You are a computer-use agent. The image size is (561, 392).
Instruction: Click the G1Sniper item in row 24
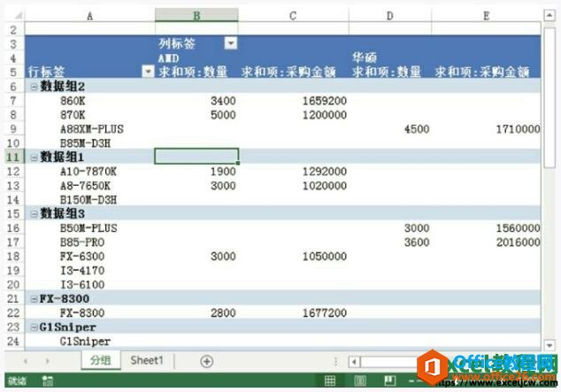click(x=85, y=342)
